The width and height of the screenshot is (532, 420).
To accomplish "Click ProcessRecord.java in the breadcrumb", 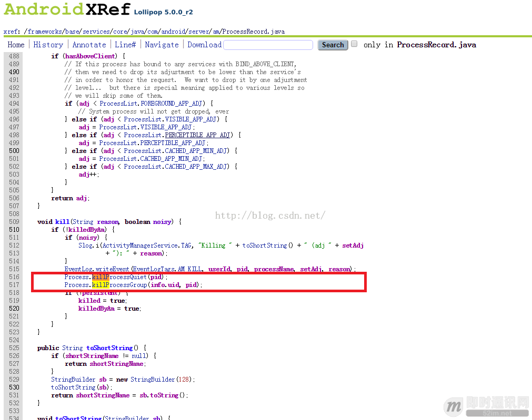I will pos(254,32).
